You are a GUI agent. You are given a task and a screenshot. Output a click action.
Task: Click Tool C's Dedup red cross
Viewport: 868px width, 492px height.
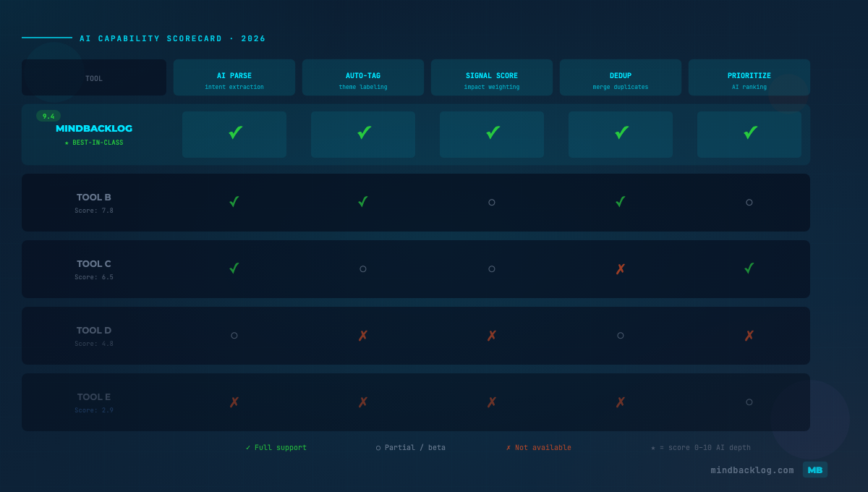[x=621, y=269]
